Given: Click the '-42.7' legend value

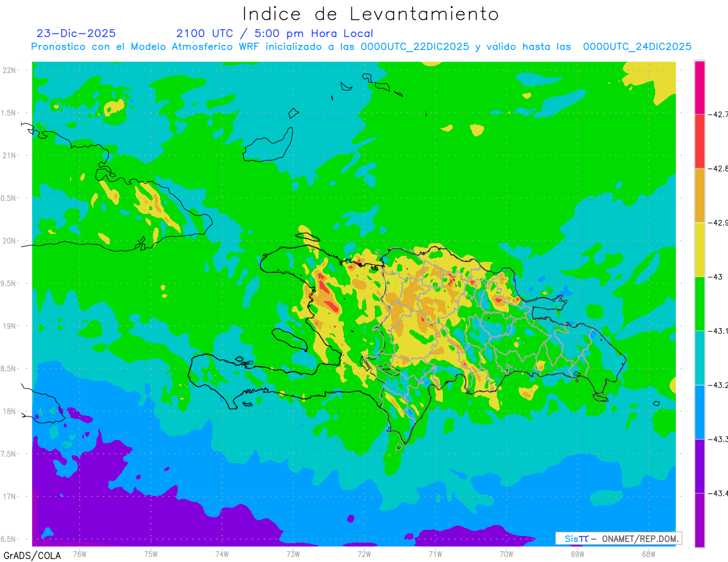Looking at the screenshot, I should [x=718, y=114].
